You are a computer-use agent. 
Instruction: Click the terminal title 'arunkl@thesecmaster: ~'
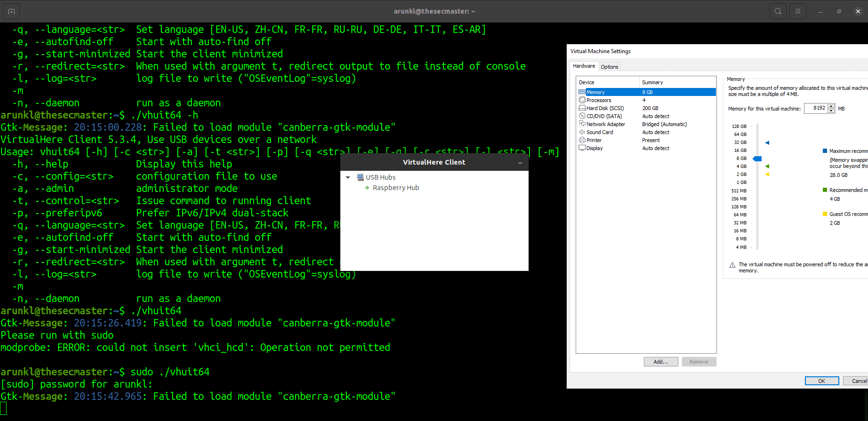coord(434,11)
